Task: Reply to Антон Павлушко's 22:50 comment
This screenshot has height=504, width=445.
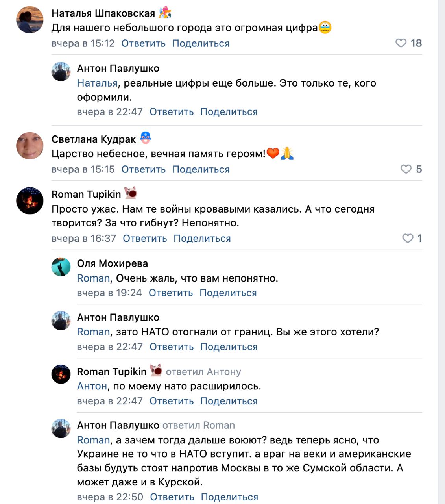Action: (x=172, y=497)
